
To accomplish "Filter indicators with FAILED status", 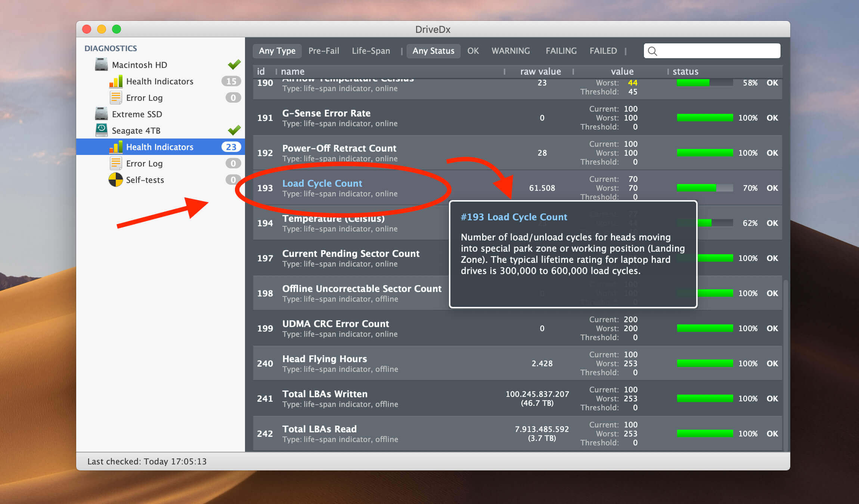I will (603, 51).
